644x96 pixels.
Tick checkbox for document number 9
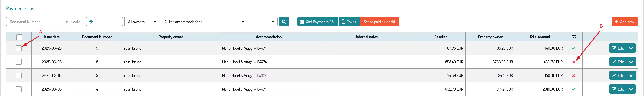[x=19, y=48]
